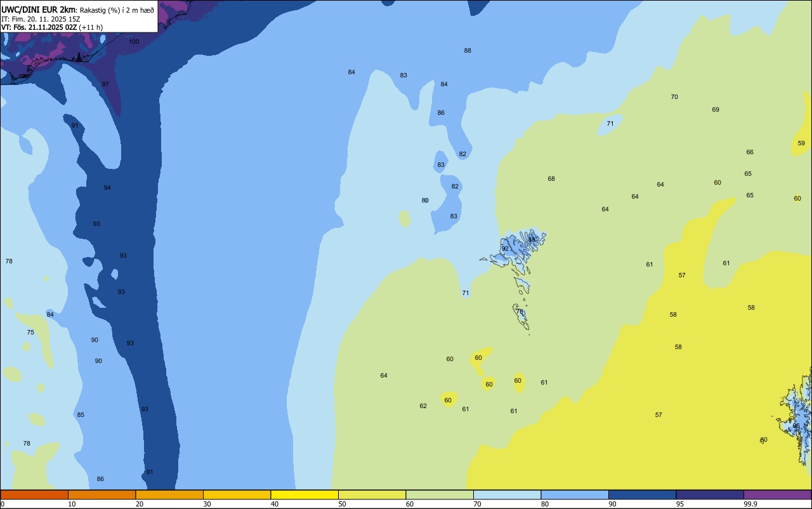Click the map value '66'
Image resolution: width=812 pixels, height=509 pixels.
tap(750, 152)
